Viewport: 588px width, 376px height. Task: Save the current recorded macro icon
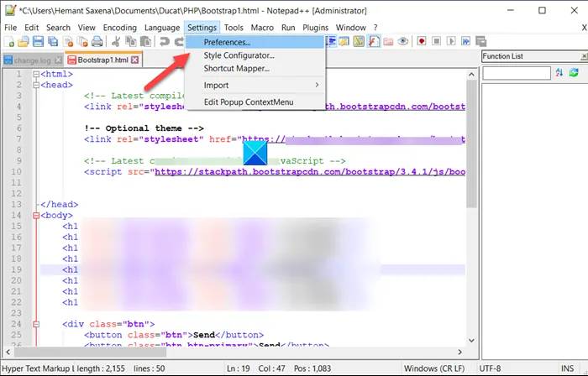pos(480,41)
